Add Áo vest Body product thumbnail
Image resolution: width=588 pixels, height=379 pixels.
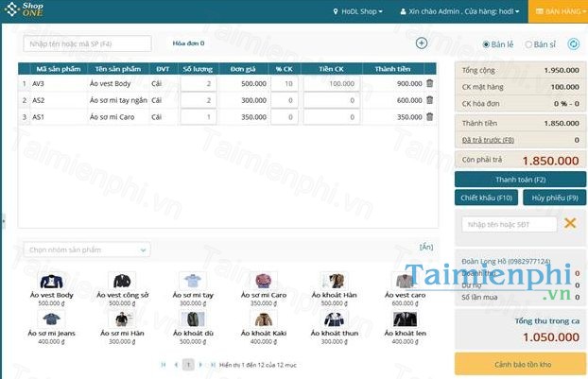(x=51, y=281)
